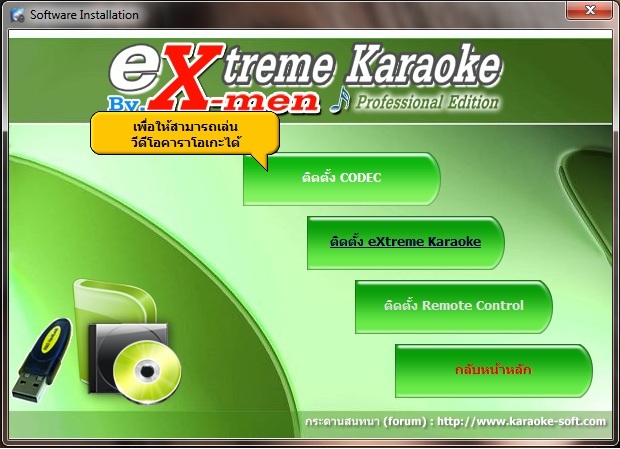
Task: Open the title bar application icon menu
Action: click(16, 15)
